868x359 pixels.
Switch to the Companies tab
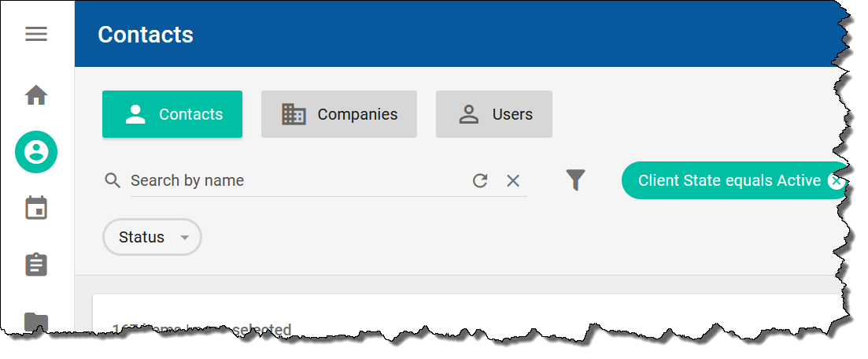pos(339,114)
